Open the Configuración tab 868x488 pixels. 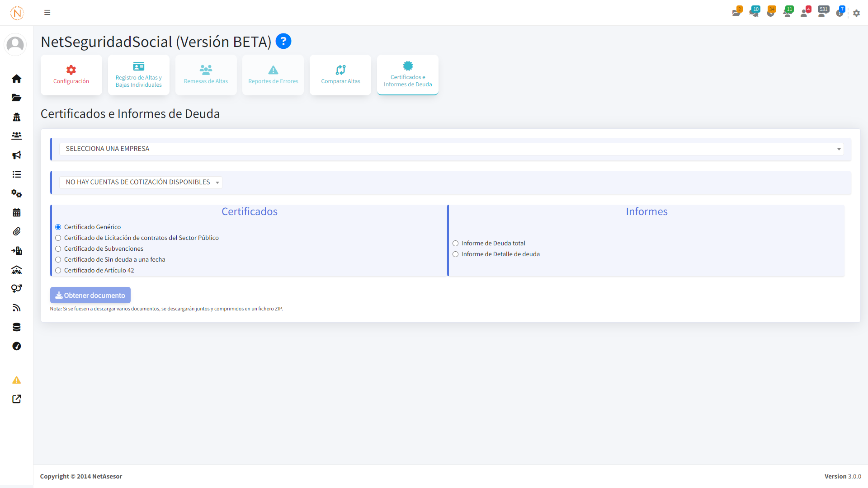pyautogui.click(x=71, y=75)
